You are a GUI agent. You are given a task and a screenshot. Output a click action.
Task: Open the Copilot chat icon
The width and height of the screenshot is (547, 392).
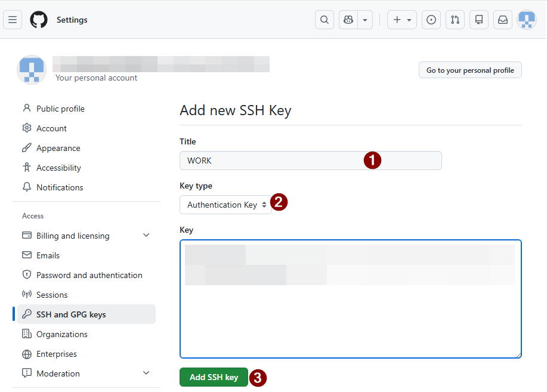[x=348, y=20]
